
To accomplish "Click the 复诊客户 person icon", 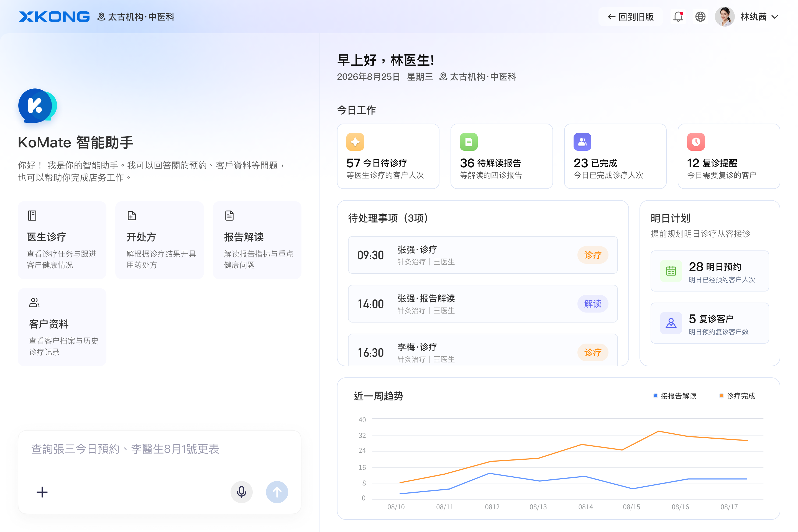I will 671,323.
